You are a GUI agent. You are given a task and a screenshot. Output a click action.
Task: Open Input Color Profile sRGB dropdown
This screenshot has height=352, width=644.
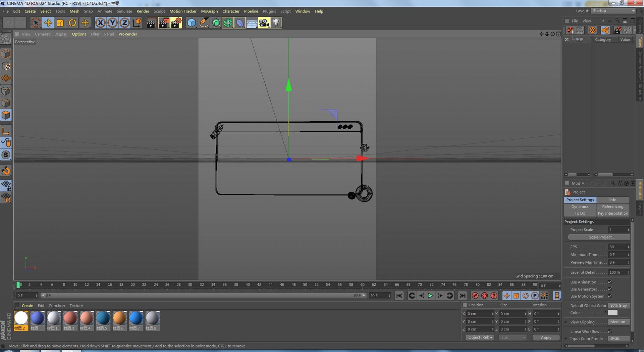[x=619, y=338]
